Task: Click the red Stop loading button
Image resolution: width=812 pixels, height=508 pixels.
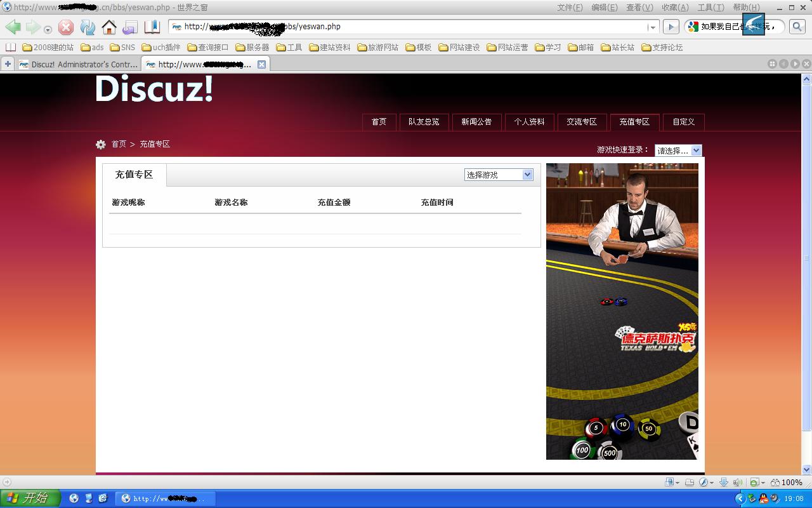Action: point(66,27)
